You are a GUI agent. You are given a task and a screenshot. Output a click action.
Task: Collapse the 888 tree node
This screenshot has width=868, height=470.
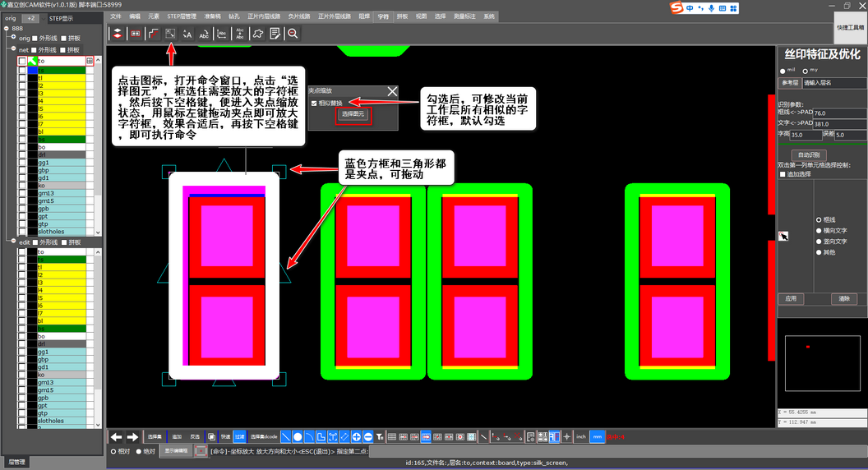7,29
